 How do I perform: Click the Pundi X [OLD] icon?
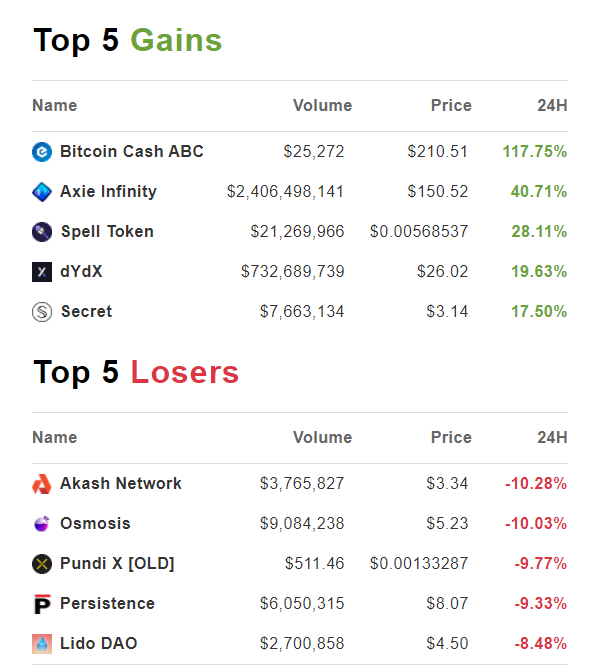(x=42, y=564)
